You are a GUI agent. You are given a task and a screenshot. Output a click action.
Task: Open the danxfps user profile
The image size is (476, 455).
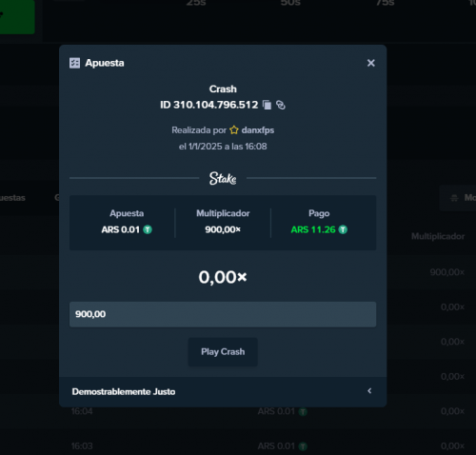tap(258, 130)
